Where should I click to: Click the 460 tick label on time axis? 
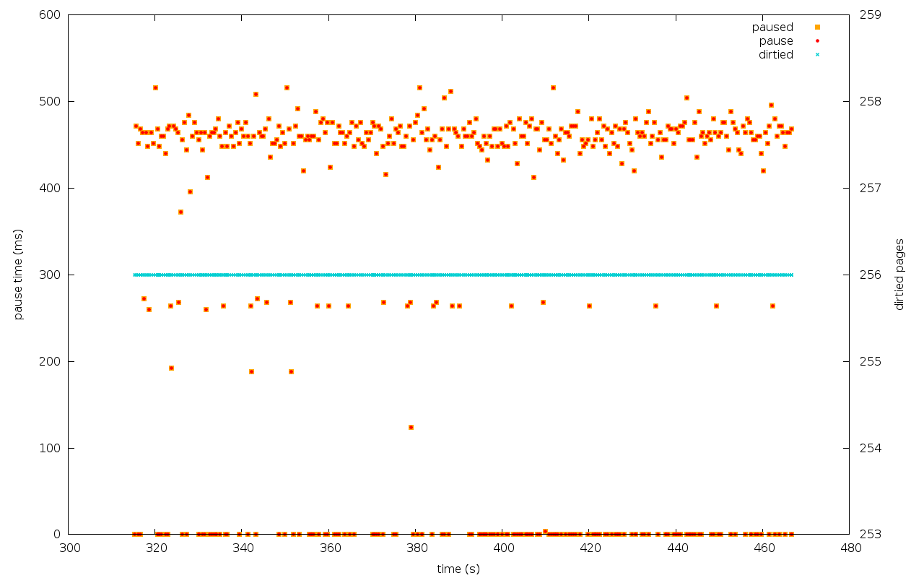[x=764, y=548]
